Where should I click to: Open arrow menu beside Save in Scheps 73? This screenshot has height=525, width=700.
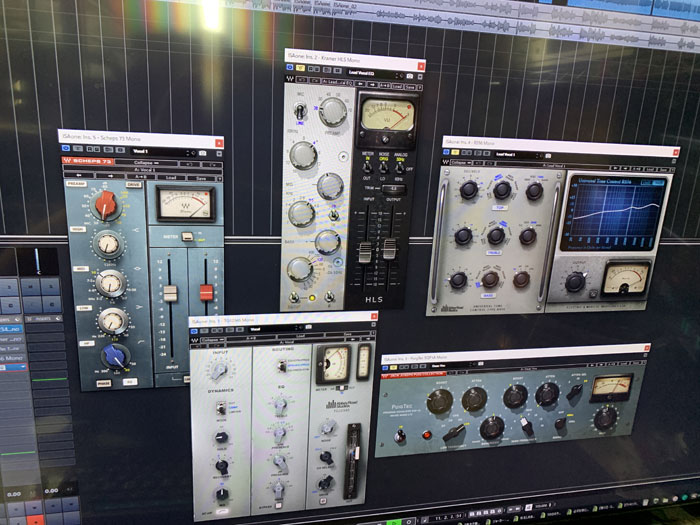[220, 179]
